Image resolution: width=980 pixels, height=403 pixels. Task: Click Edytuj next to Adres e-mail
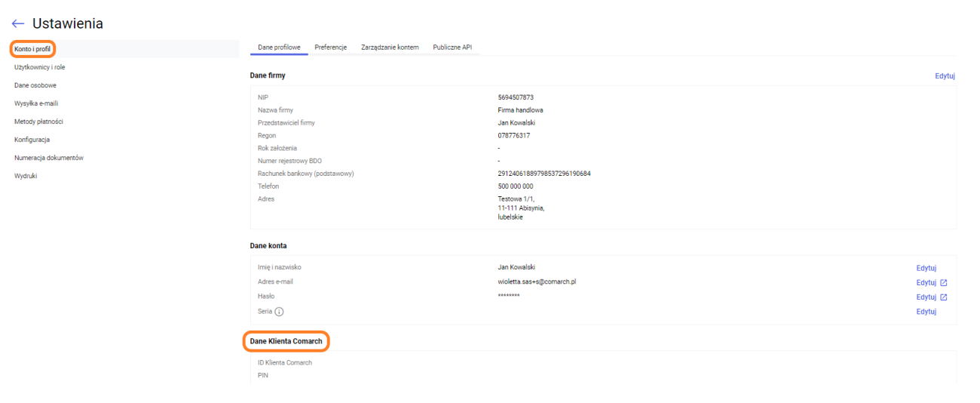click(926, 283)
